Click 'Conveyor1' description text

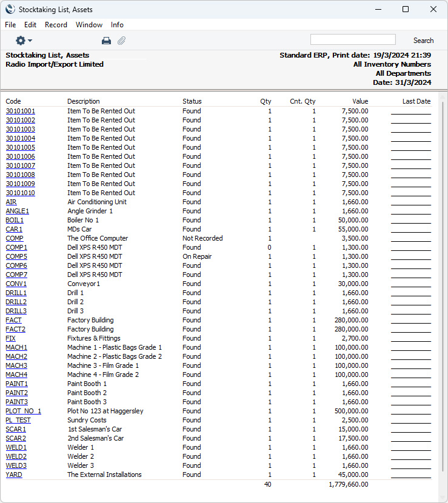coord(84,284)
